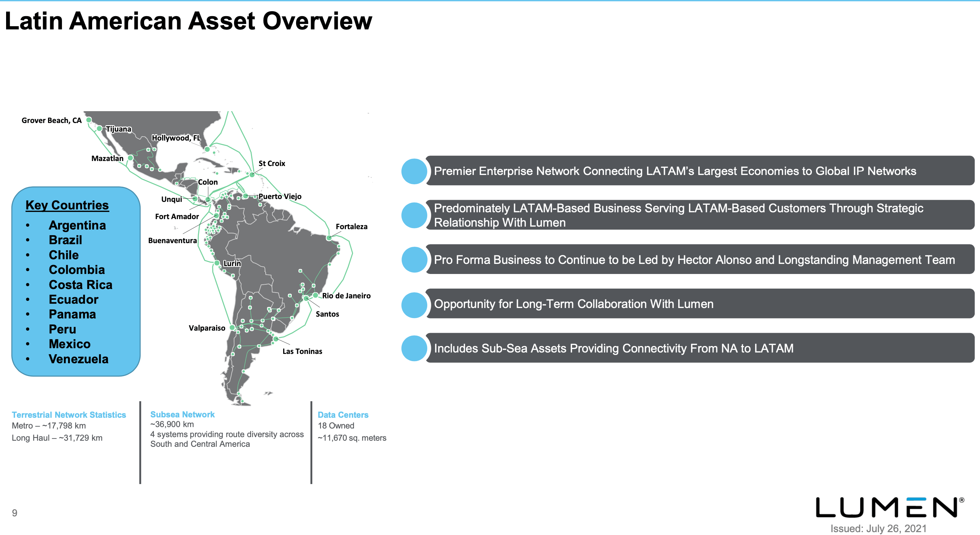Click the Fortaleza landing point dot

tap(329, 238)
